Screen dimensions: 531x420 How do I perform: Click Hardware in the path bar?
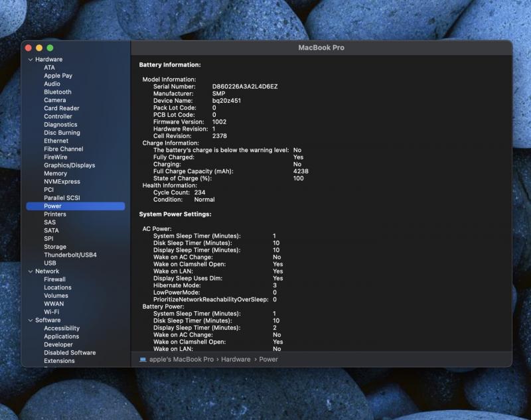click(x=236, y=360)
